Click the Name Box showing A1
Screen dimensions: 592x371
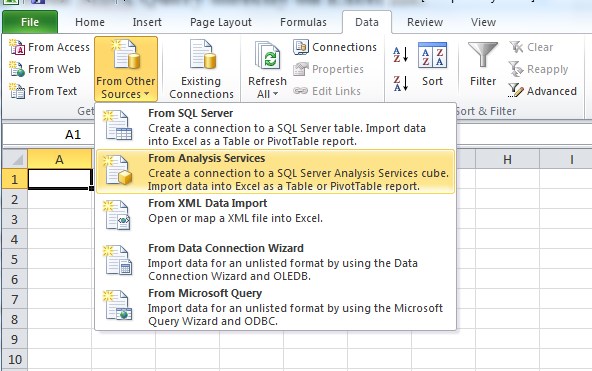coord(48,134)
